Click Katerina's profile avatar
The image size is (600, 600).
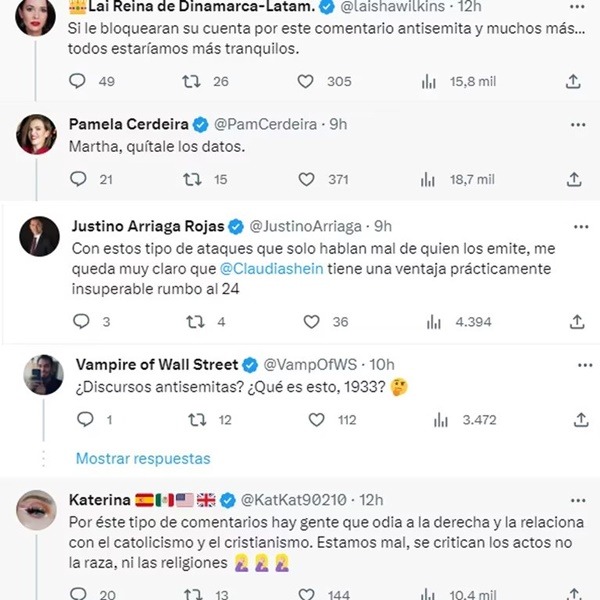click(37, 510)
